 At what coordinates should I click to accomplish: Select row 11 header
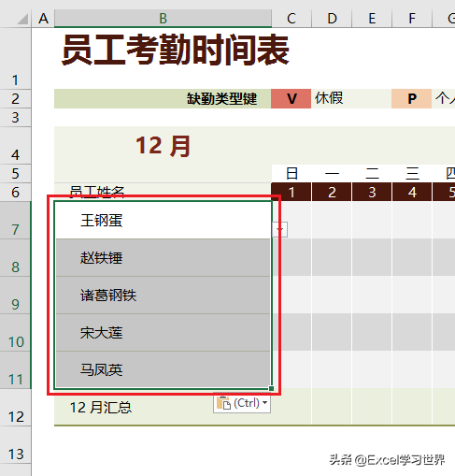[15, 370]
